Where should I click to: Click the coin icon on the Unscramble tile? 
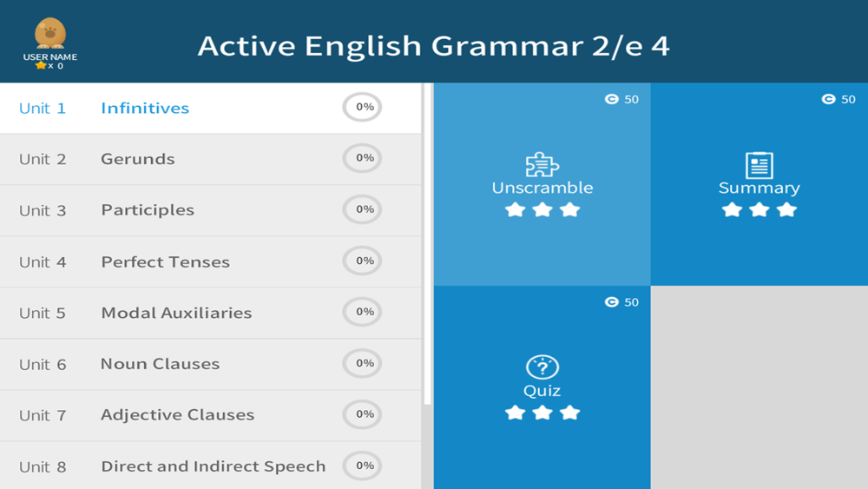[611, 99]
